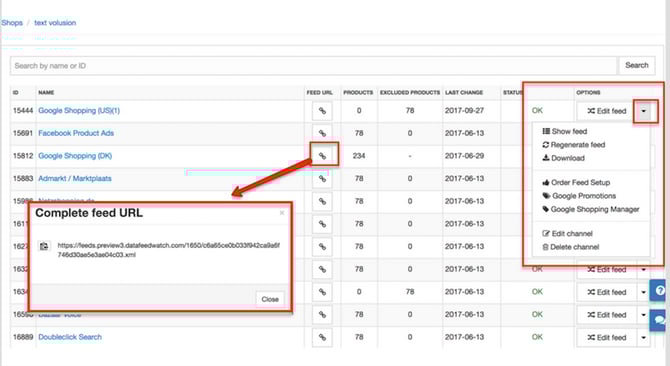Image resolution: width=670 pixels, height=366 pixels.
Task: Click last change date 2017-09-27
Action: tap(464, 111)
